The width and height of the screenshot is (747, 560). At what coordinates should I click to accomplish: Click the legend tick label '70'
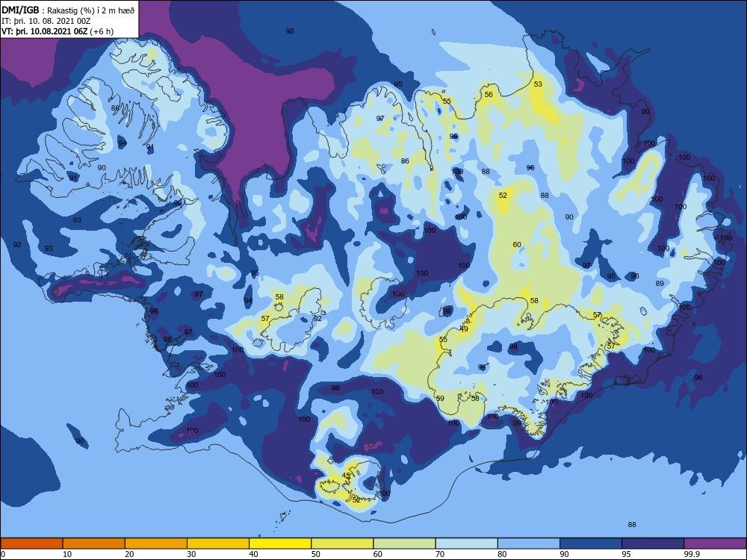[x=440, y=554]
